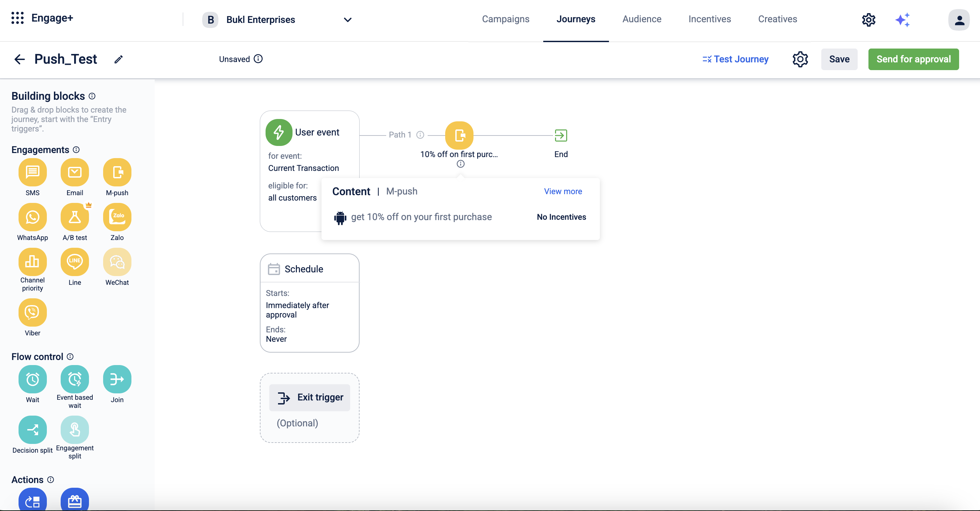Choose the Zalo engagement block
This screenshot has width=980, height=511.
click(x=117, y=218)
